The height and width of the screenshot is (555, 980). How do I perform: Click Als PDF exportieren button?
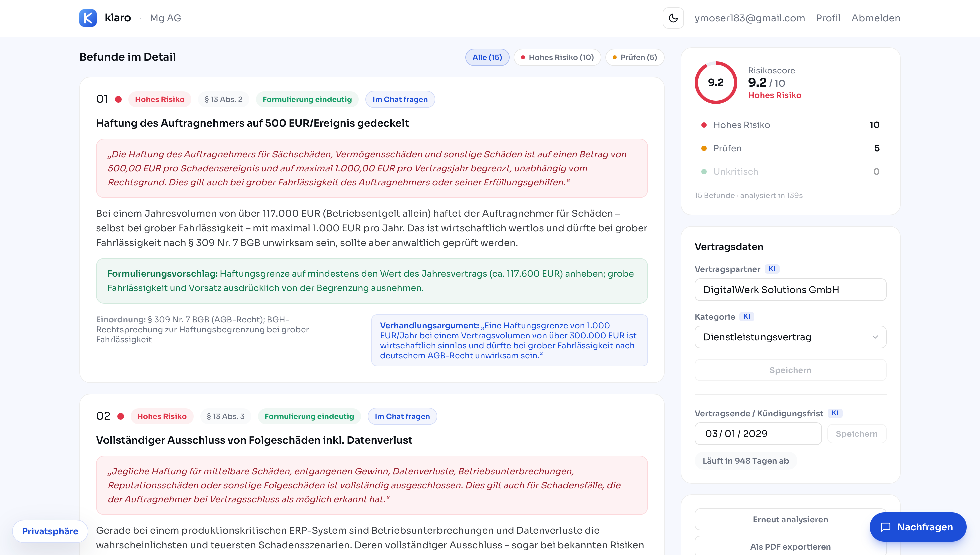pos(790,546)
